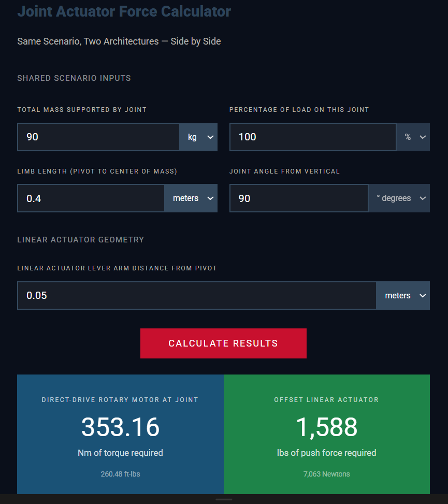The height and width of the screenshot is (504, 448).
Task: Open the limb length meters unit dropdown
Action: click(x=191, y=198)
